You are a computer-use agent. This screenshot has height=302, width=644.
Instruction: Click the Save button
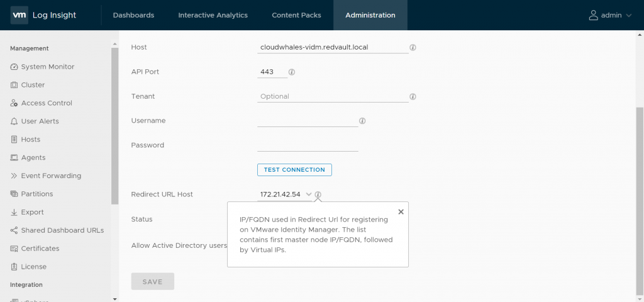(x=153, y=281)
